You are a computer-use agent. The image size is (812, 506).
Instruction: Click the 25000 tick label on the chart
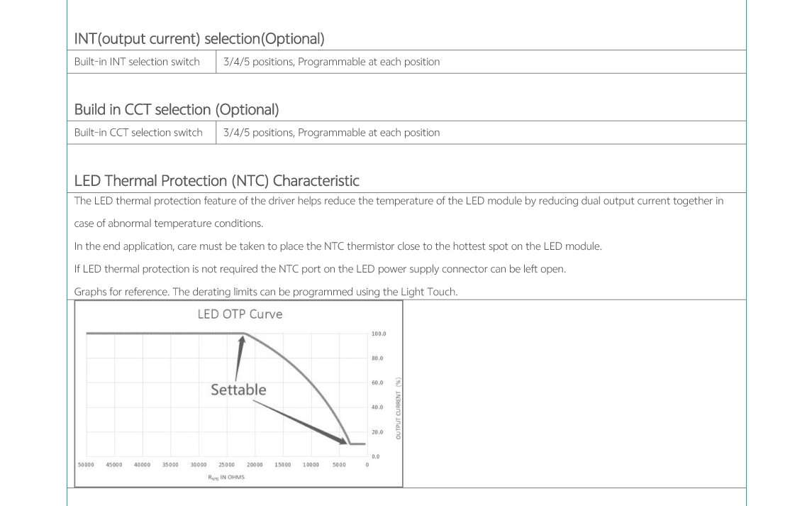pos(226,465)
